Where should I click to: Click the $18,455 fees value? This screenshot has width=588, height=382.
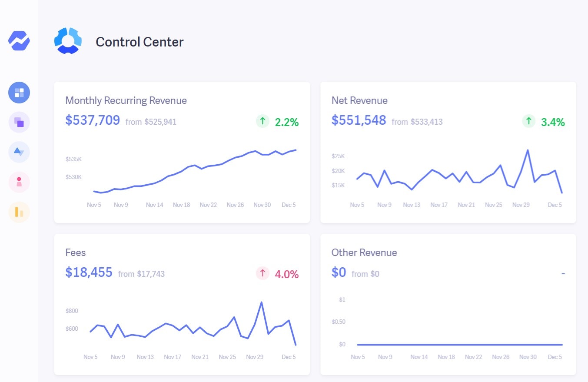tap(89, 272)
